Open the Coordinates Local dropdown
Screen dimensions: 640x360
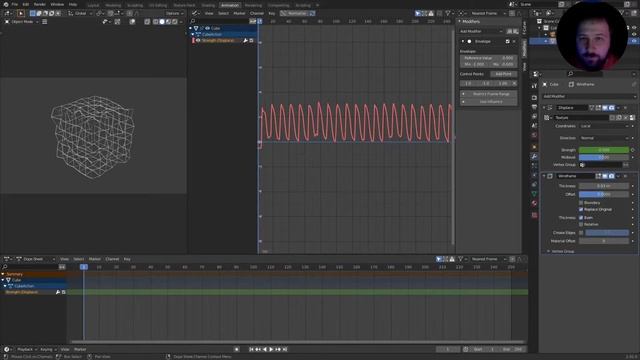pos(604,126)
